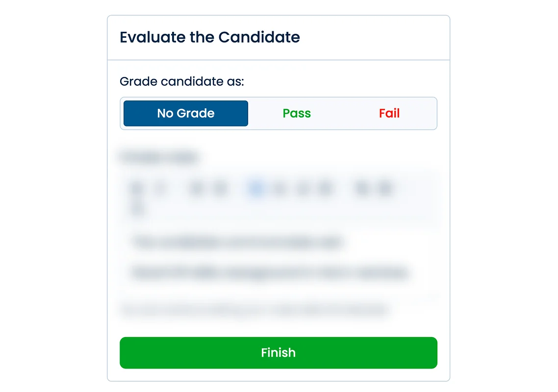Grade the candidate as Pass
The height and width of the screenshot is (392, 558).
click(296, 113)
